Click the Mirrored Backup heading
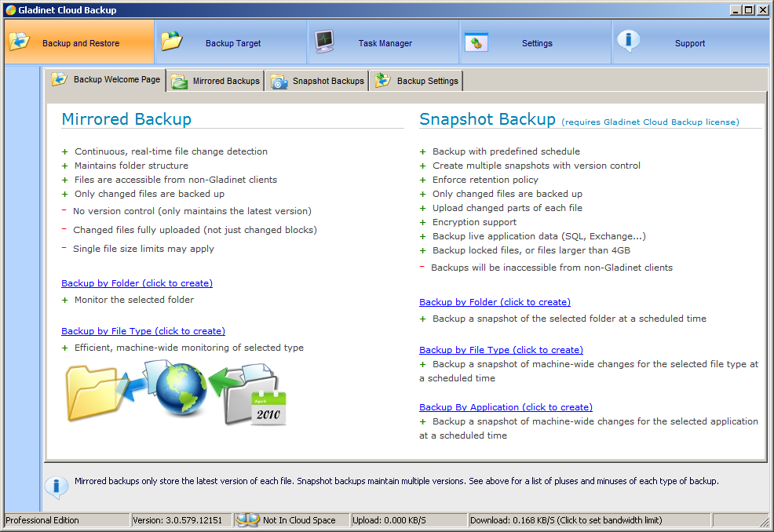Viewport: 774px width, 532px height. pos(126,119)
